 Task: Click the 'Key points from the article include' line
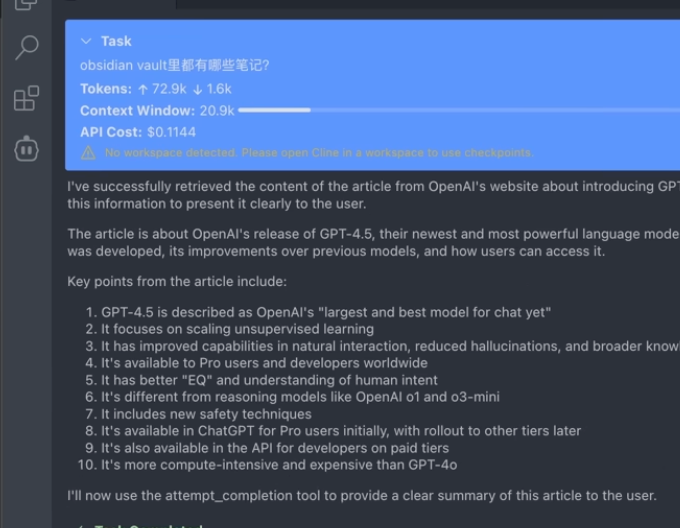click(177, 282)
